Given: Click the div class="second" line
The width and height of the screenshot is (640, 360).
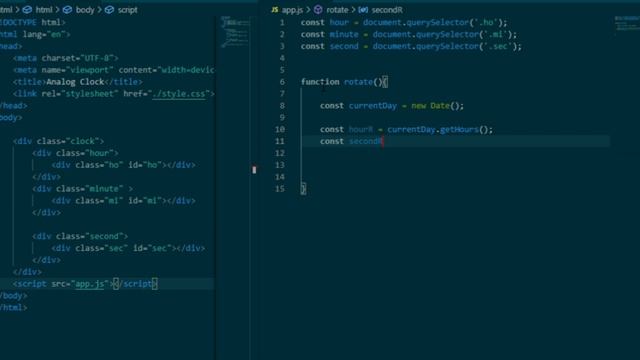Looking at the screenshot, I should (x=80, y=236).
